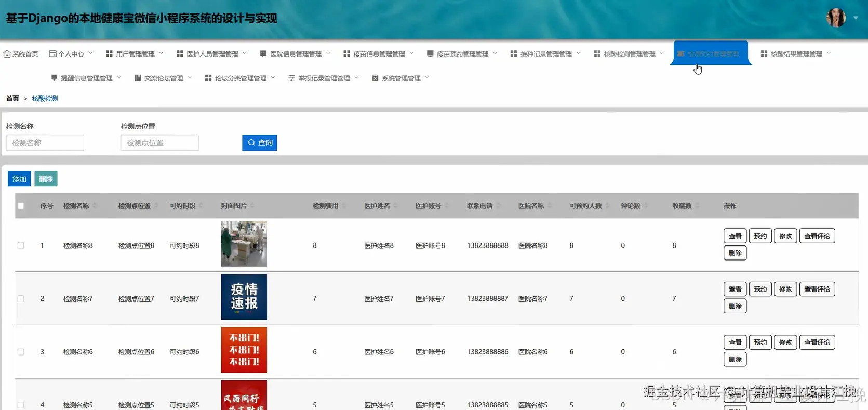Open the hospital photo thumbnail in row 1

[244, 244]
